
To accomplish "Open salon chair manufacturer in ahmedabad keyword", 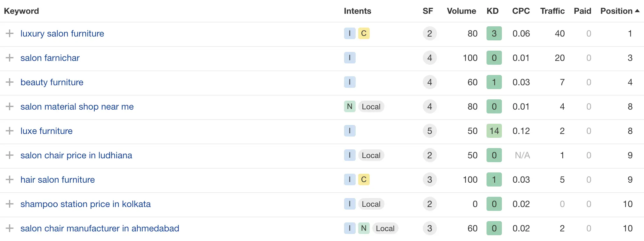I will coord(100,228).
